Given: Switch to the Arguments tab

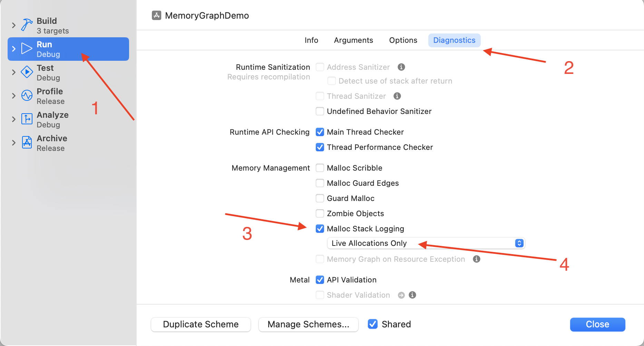Looking at the screenshot, I should click(353, 40).
